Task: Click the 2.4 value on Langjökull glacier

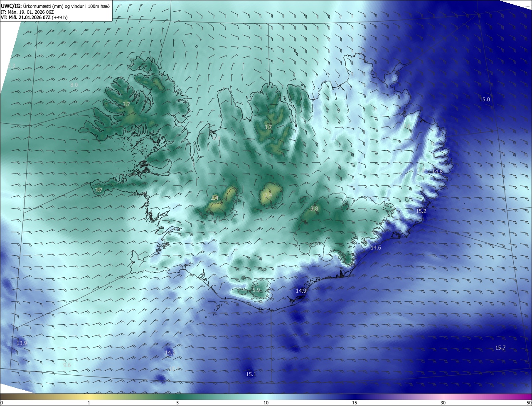Action: tap(214, 198)
